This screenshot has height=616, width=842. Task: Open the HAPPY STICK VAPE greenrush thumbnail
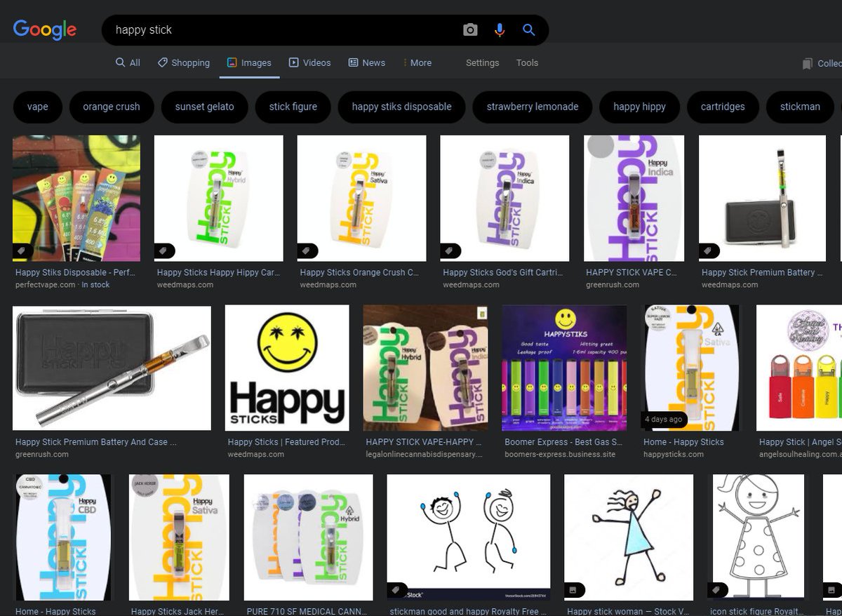click(634, 199)
